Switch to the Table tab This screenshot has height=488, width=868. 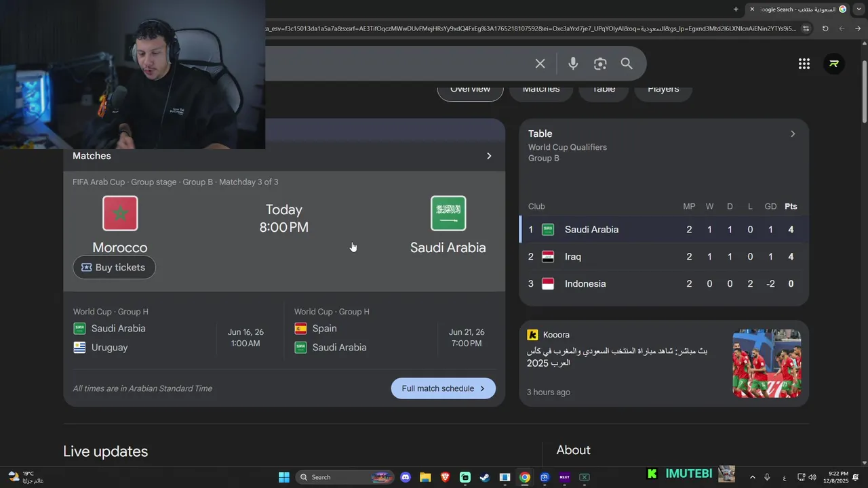pyautogui.click(x=604, y=89)
